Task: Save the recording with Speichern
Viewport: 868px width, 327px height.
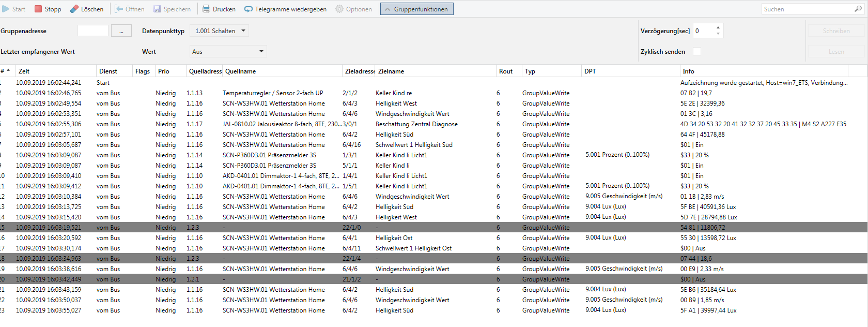Action: pyautogui.click(x=172, y=9)
